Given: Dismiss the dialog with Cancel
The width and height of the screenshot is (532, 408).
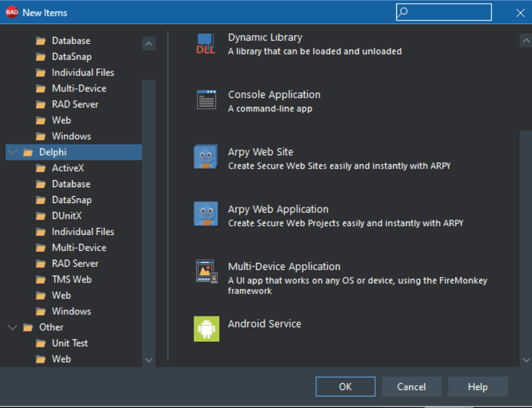Looking at the screenshot, I should [412, 386].
